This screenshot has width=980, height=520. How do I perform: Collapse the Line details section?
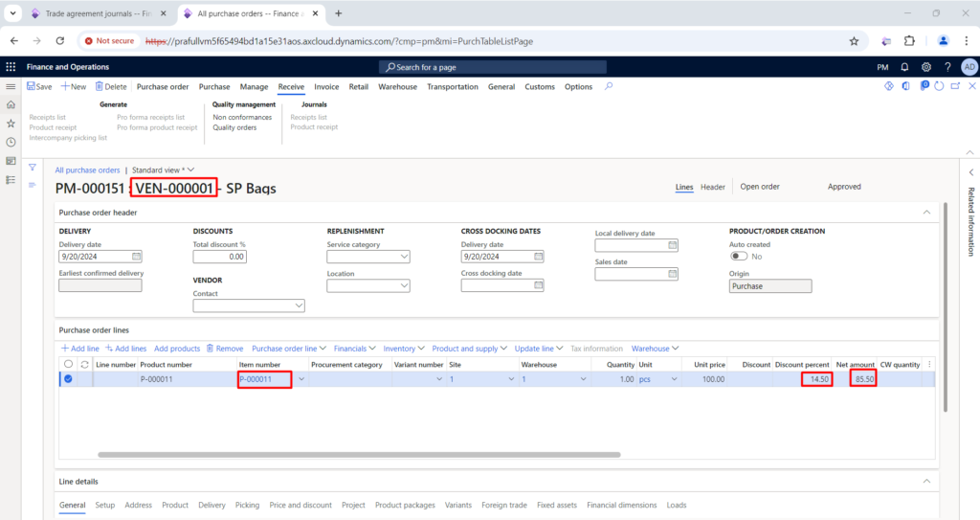(926, 481)
